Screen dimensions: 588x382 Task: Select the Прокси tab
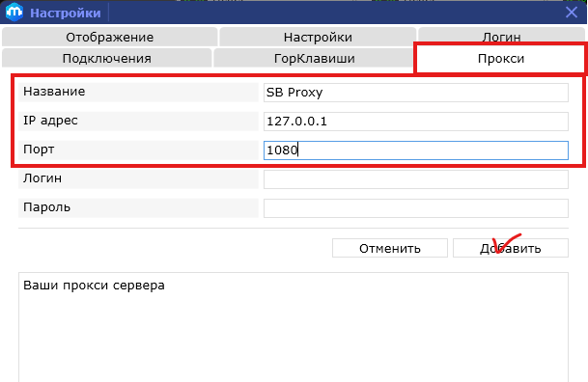coord(501,59)
